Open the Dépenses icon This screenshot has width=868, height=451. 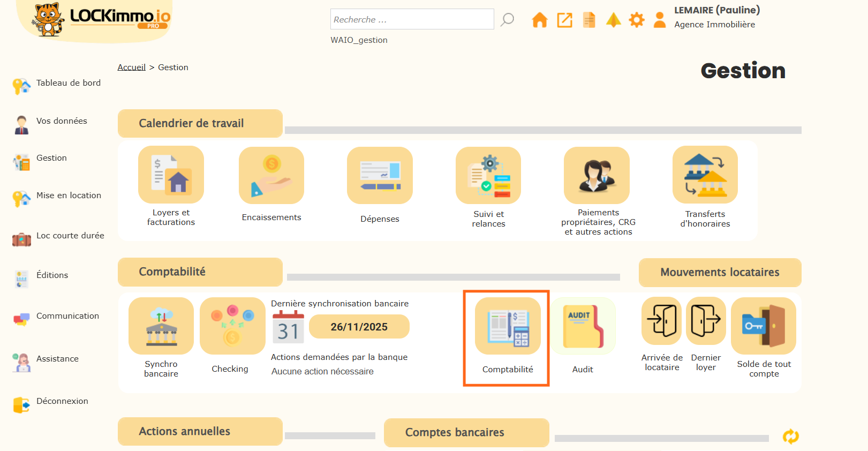click(x=380, y=176)
